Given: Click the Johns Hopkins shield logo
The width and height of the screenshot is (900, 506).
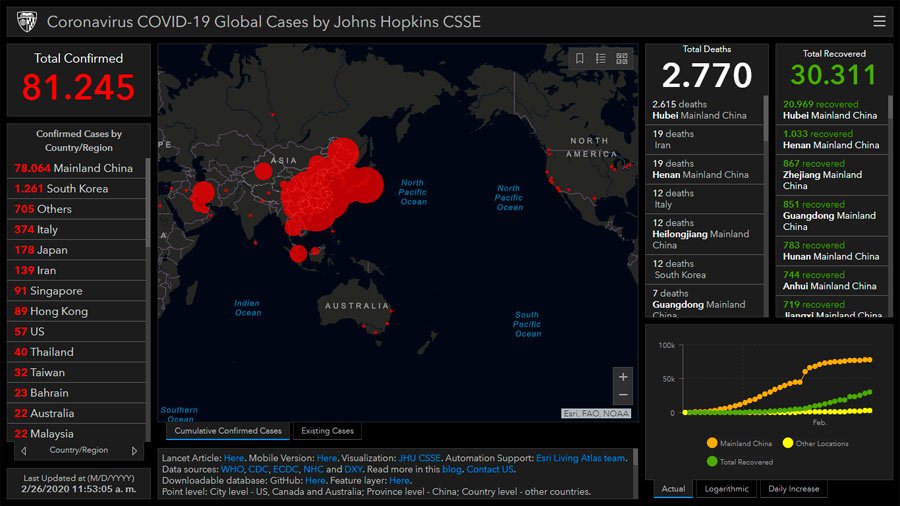Looking at the screenshot, I should pos(27,22).
